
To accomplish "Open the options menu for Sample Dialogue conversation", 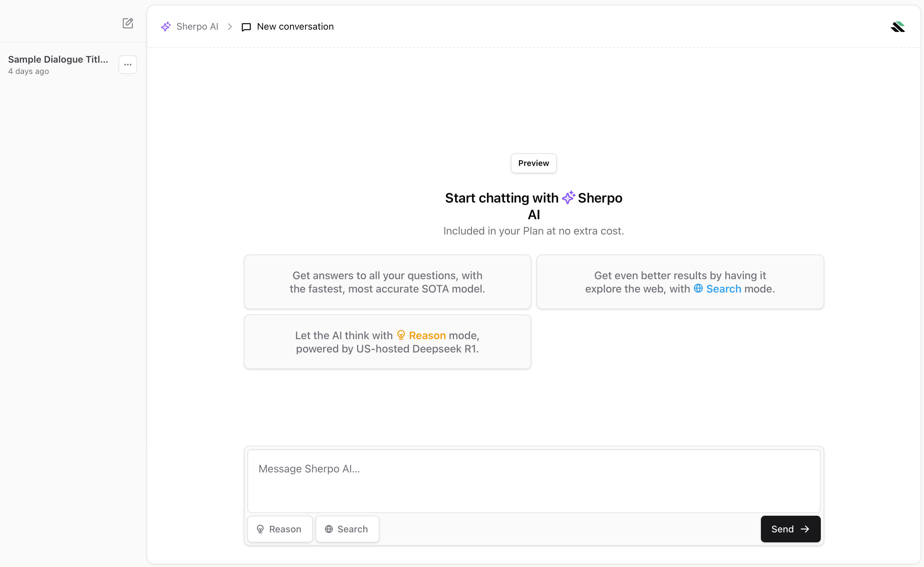I will pyautogui.click(x=127, y=64).
